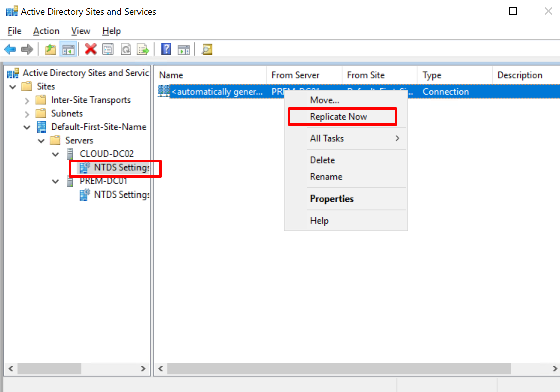Open Properties via toolbar sheet icon
The width and height of the screenshot is (560, 392).
click(108, 49)
